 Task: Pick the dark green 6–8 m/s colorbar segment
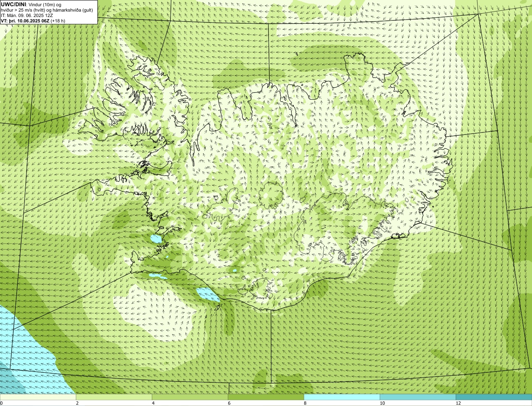click(266, 397)
